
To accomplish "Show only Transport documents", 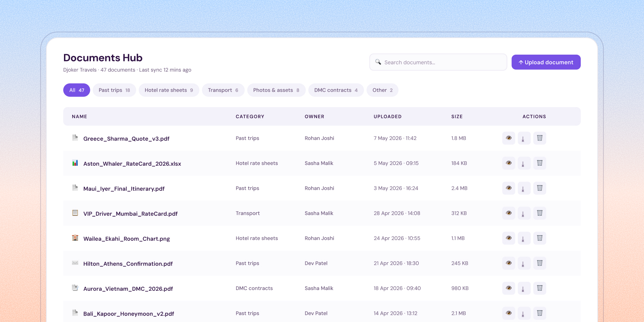I will coord(223,90).
